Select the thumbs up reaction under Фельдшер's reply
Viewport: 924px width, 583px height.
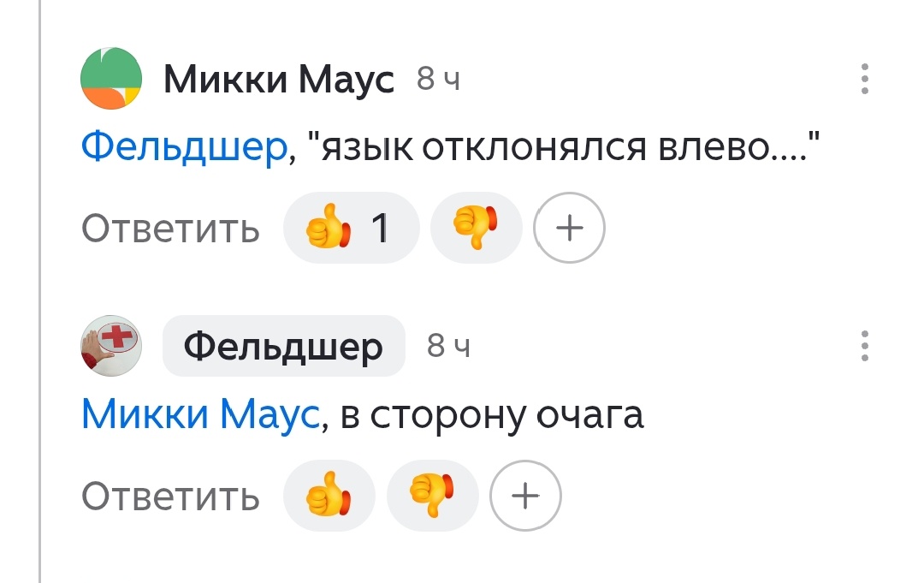tap(329, 495)
